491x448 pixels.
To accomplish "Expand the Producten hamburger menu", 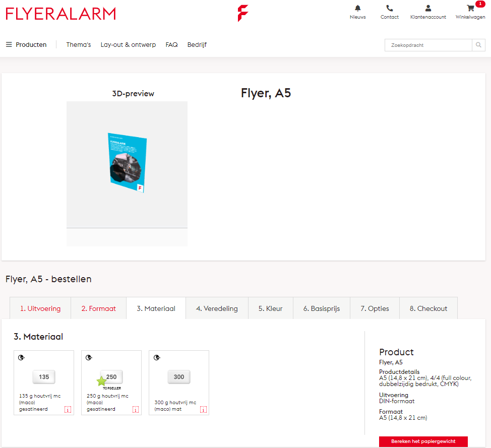I will pyautogui.click(x=26, y=45).
